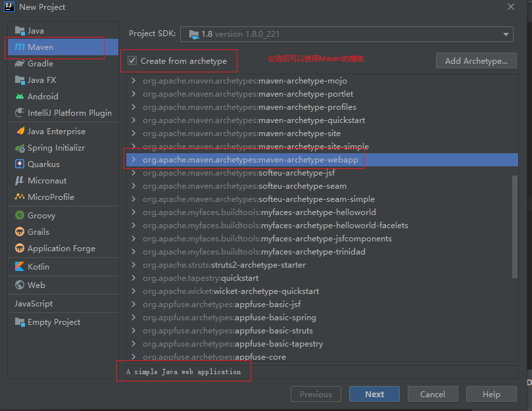Select myfaces-archetype-helloworld row text
This screenshot has height=411, width=532.
click(x=259, y=212)
